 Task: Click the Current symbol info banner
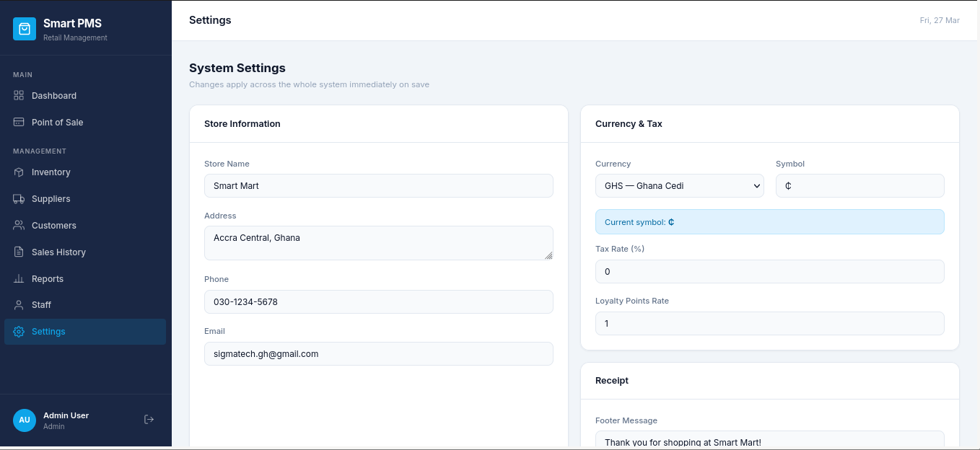tap(769, 221)
